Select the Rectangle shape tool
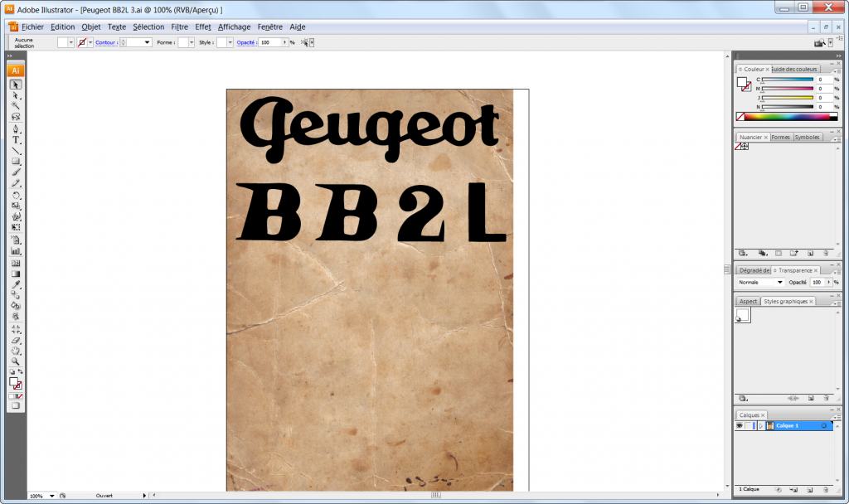Screen dimensions: 849x504 (16, 162)
